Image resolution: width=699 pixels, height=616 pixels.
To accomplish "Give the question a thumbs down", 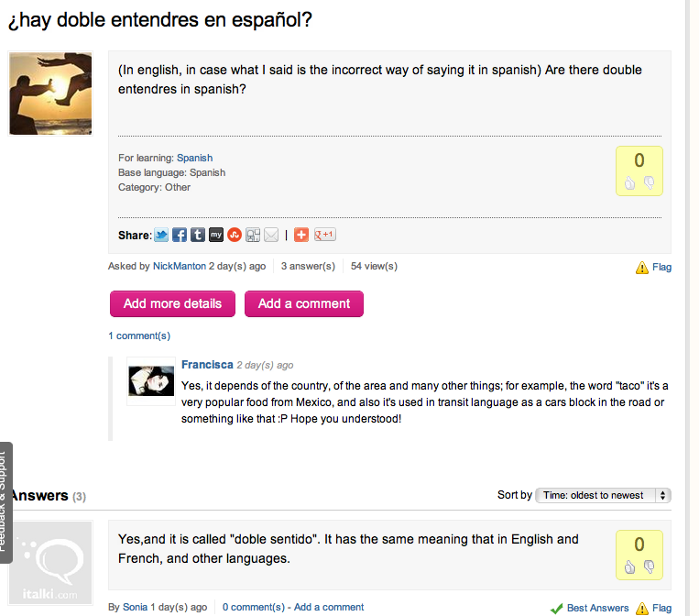I will [649, 183].
